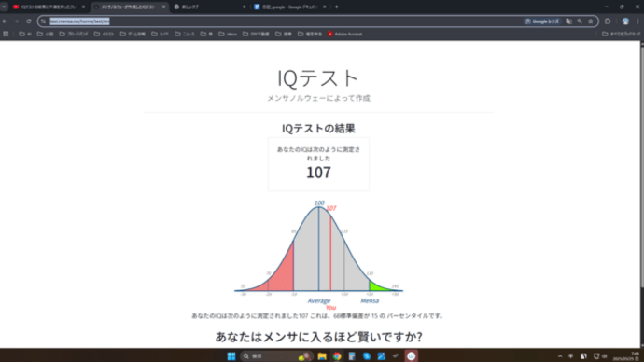644x362 pixels.
Task: Open a new browser tab with plus button
Action: click(x=336, y=7)
